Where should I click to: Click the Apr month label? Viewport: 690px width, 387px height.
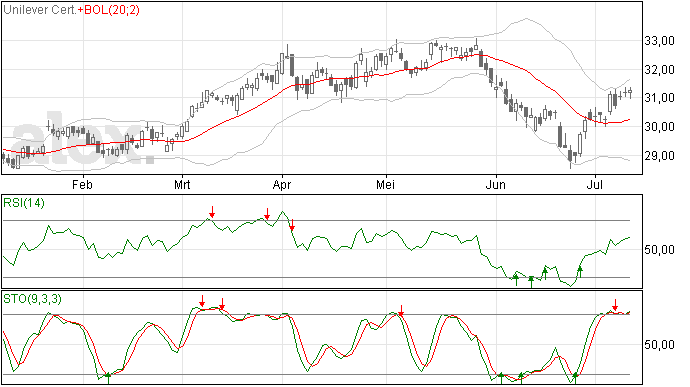282,184
